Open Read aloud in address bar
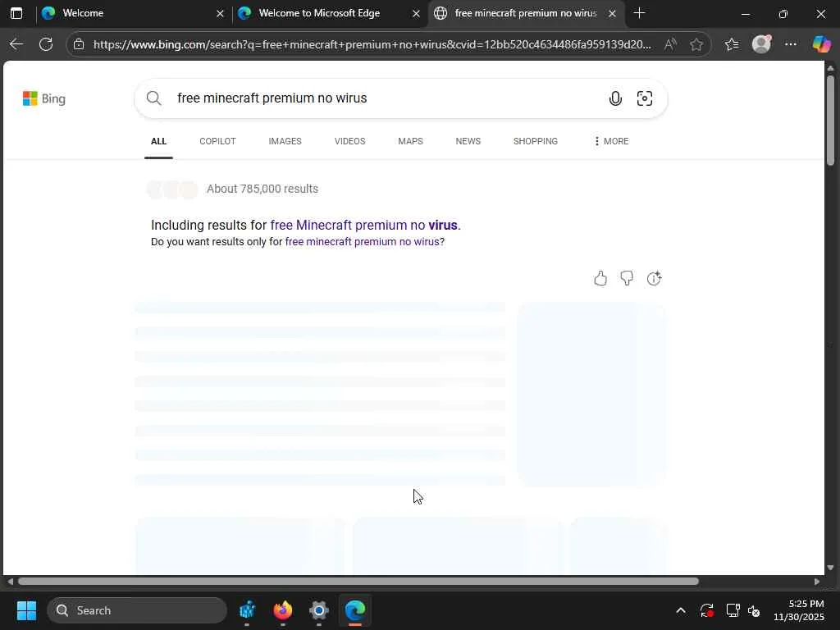This screenshot has width=840, height=630. pyautogui.click(x=670, y=44)
